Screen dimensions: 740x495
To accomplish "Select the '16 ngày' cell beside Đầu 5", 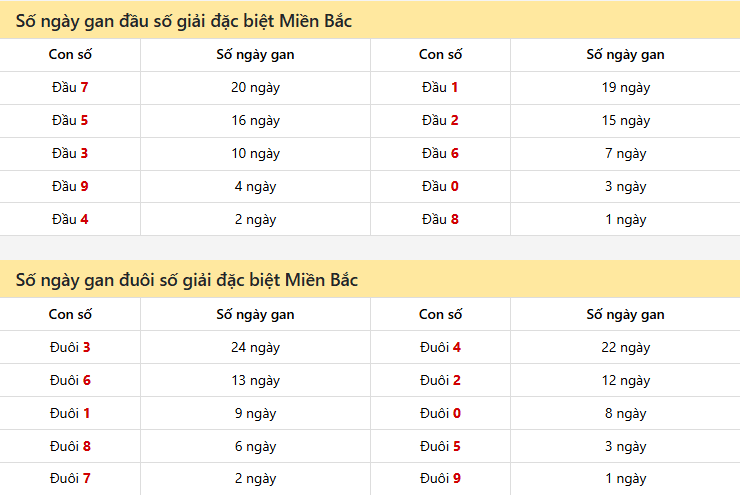I will [255, 121].
